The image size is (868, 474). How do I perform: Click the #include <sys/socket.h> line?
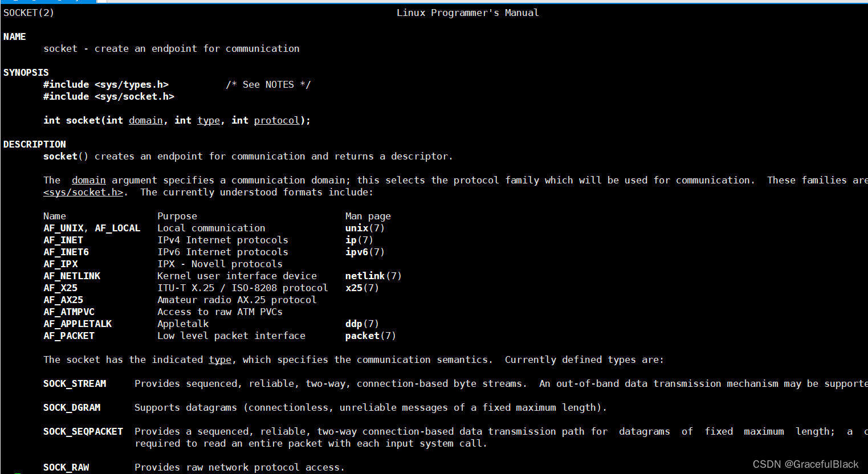tap(109, 96)
